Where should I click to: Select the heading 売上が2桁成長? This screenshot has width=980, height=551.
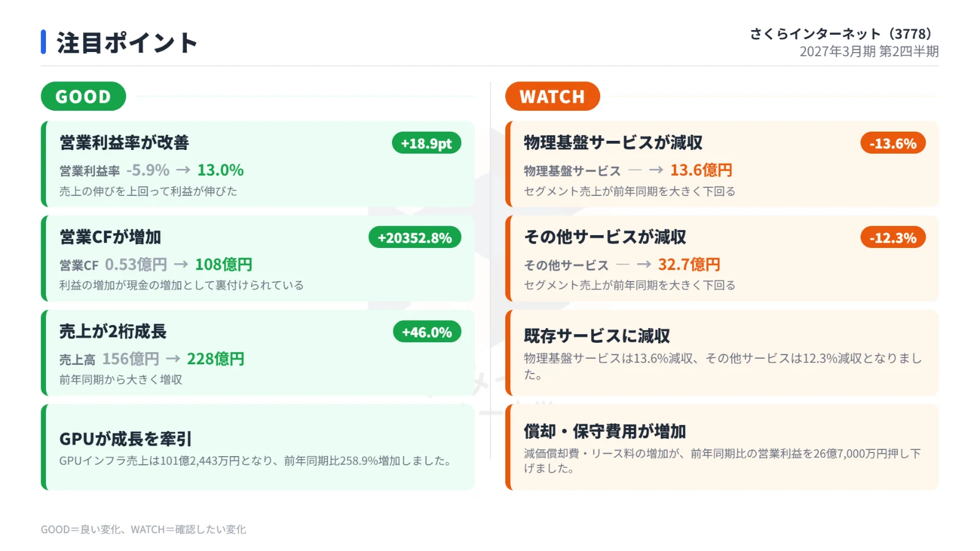[x=113, y=331]
